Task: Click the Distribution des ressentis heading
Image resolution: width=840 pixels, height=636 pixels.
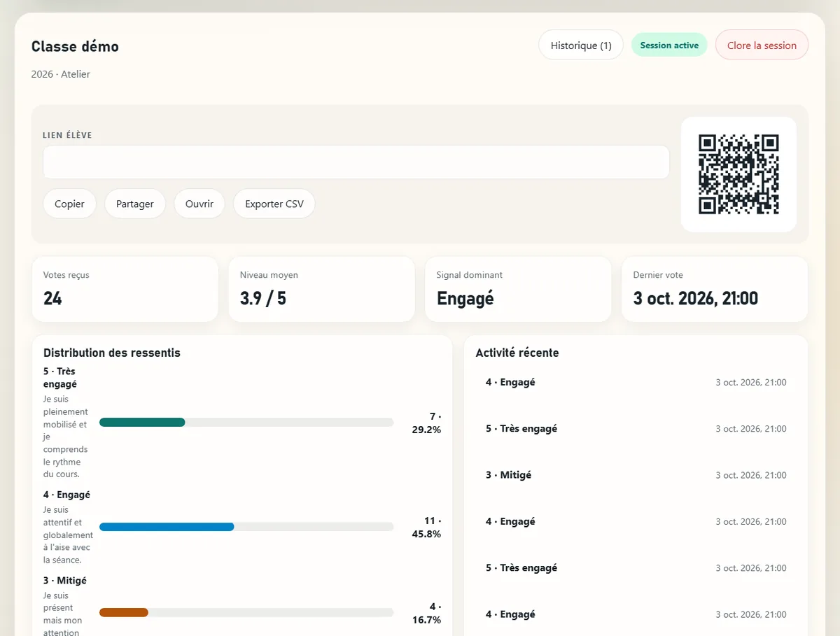Action: coord(112,353)
